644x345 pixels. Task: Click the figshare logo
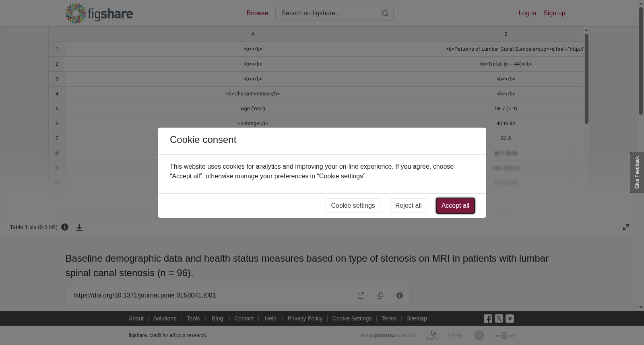(99, 13)
